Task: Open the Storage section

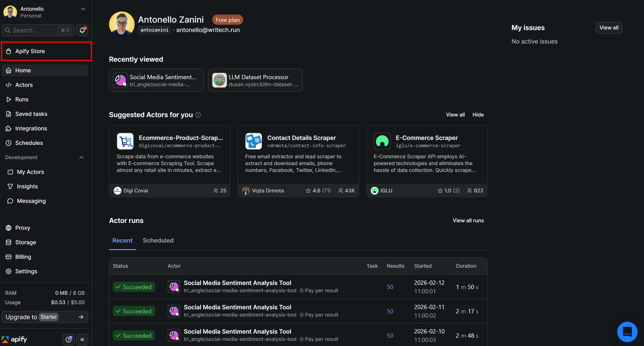Action: pos(26,242)
